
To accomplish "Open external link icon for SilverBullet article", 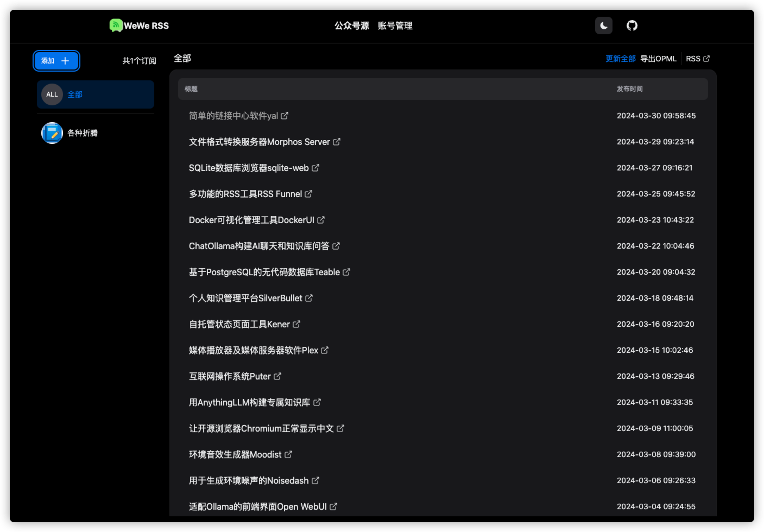I will 309,298.
